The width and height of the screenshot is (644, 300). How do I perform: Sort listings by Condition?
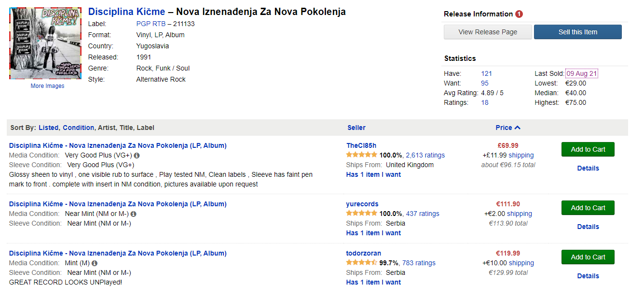pos(78,128)
